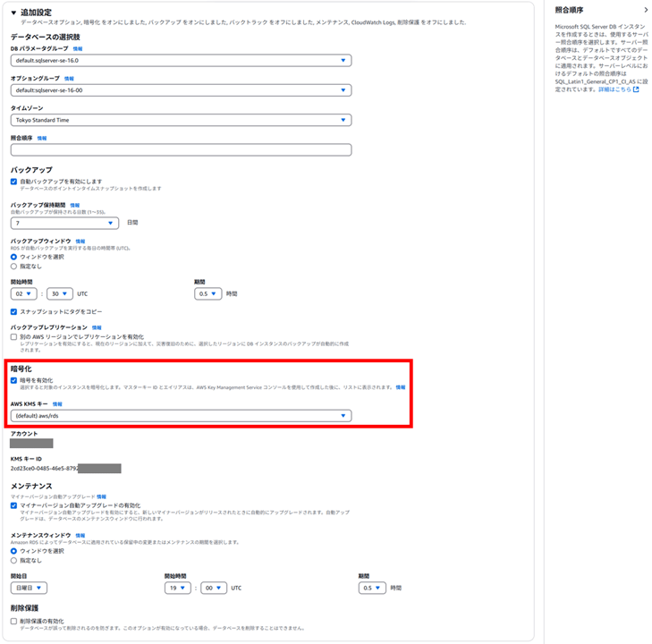Collapse the 追加設定 section triangle
Image resolution: width=652 pixels, height=644 pixels.
click(13, 13)
